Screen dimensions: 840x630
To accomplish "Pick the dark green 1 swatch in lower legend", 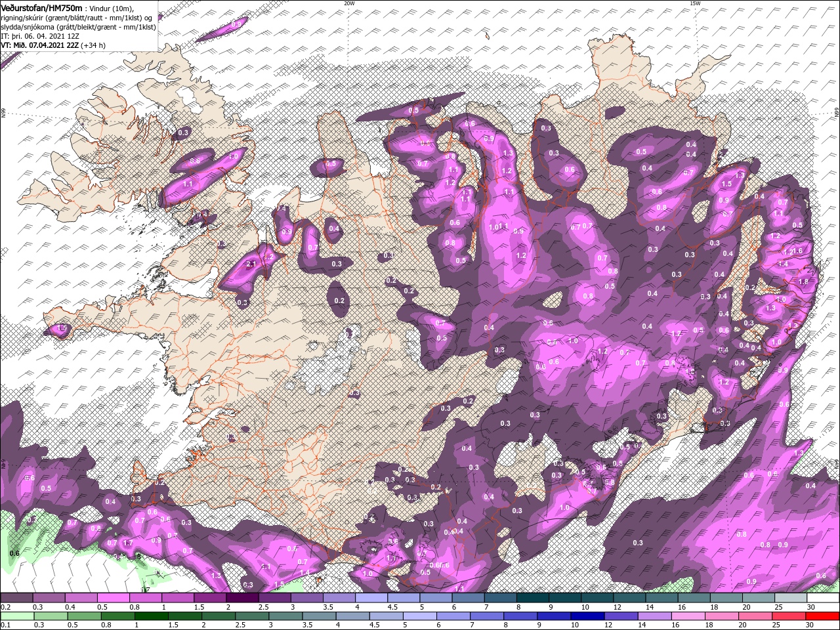I will (x=151, y=617).
